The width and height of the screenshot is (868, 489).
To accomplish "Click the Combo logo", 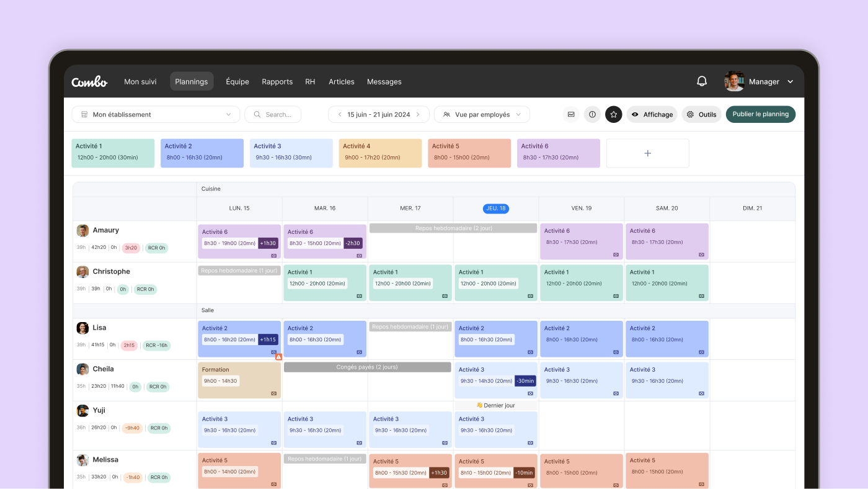I will (x=89, y=81).
